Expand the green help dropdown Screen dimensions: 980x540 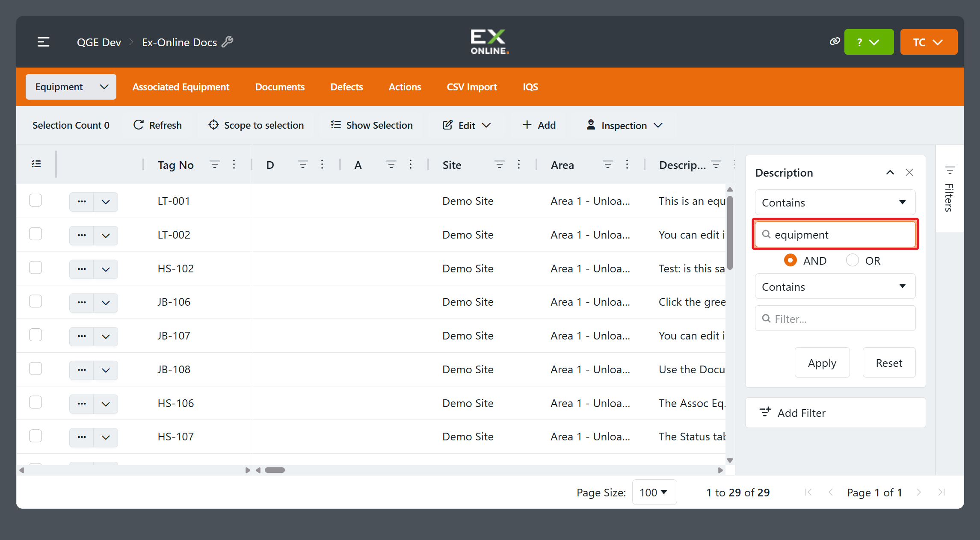[869, 42]
